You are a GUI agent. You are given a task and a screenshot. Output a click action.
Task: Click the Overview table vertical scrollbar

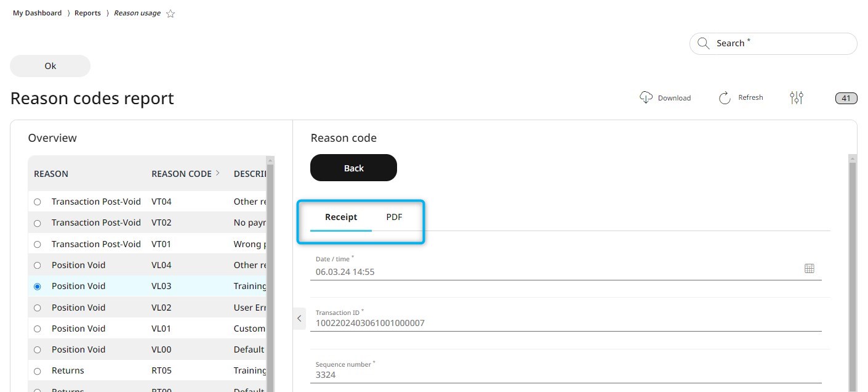coord(270,274)
